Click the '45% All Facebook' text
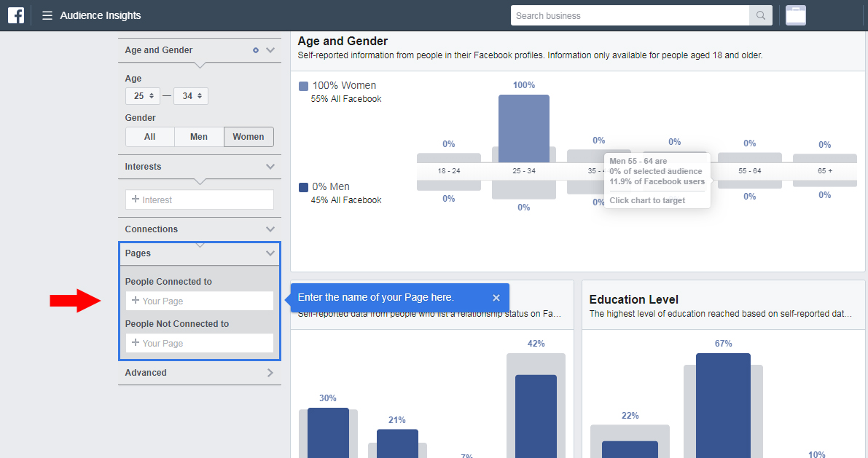This screenshot has width=868, height=458. coord(346,200)
